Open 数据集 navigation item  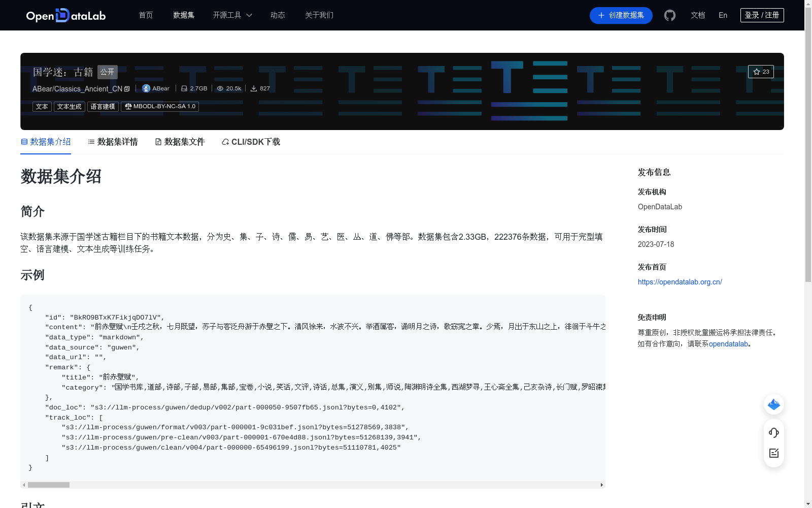coord(184,15)
